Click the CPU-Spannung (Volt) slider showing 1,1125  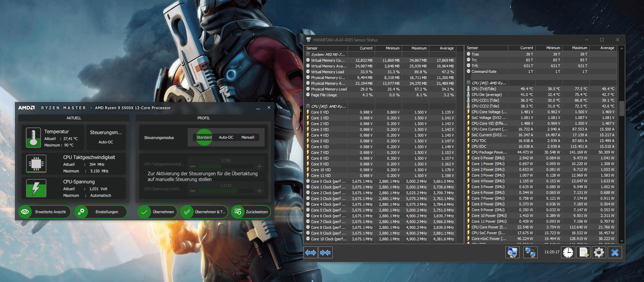click(x=226, y=191)
